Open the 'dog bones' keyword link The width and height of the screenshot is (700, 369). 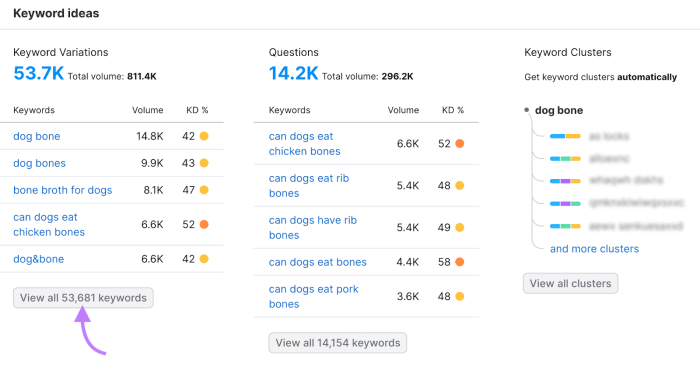39,163
